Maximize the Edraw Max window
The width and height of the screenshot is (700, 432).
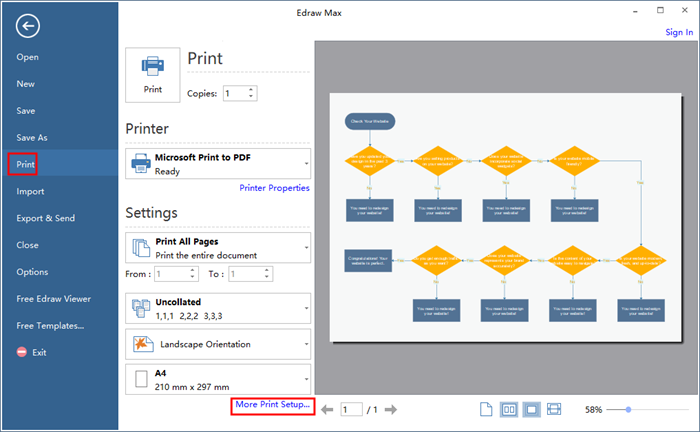pos(660,10)
